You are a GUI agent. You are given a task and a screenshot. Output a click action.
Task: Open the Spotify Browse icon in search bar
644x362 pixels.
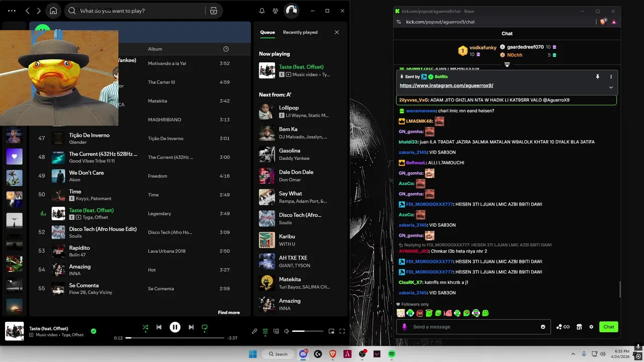click(214, 11)
